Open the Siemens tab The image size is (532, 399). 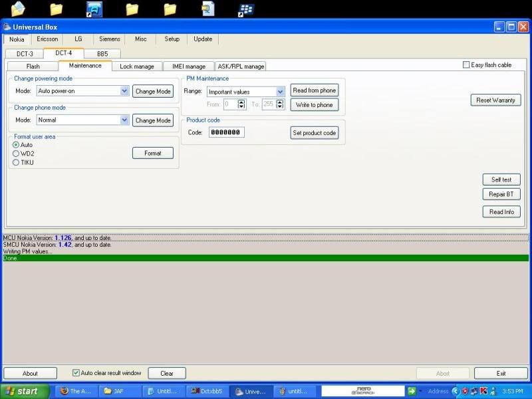[x=110, y=39]
